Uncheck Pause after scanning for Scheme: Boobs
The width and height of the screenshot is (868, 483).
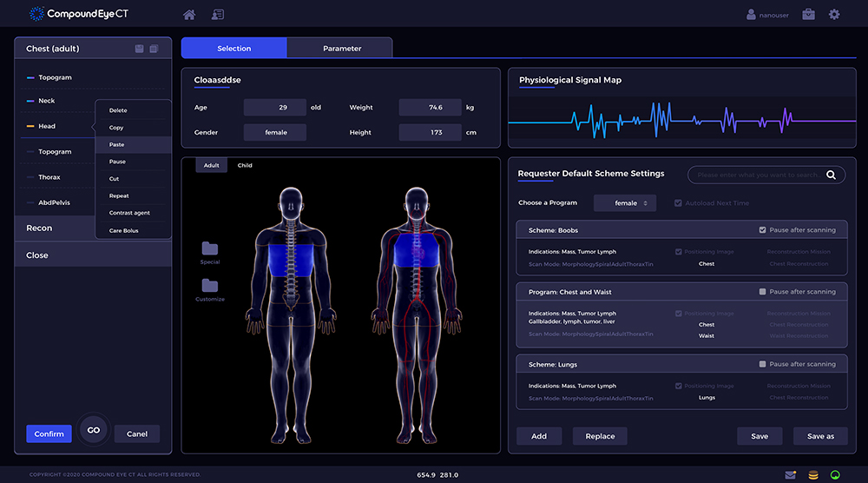coord(762,230)
